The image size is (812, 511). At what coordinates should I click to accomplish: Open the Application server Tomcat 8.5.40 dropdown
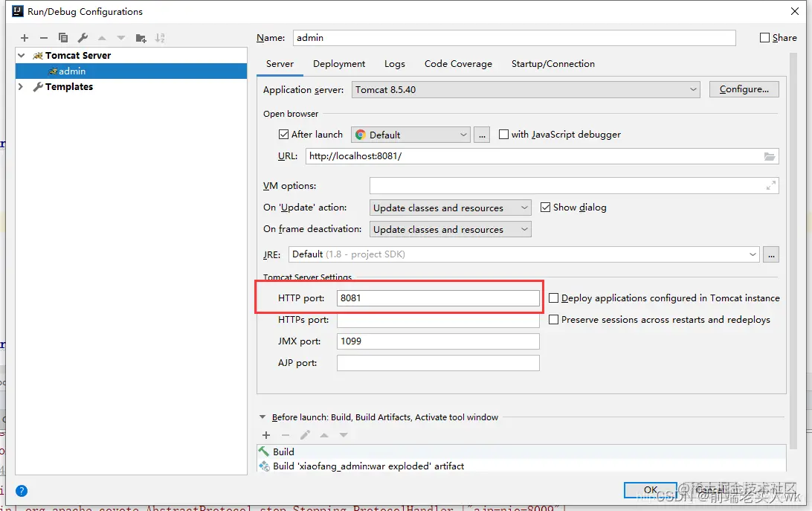coord(526,90)
